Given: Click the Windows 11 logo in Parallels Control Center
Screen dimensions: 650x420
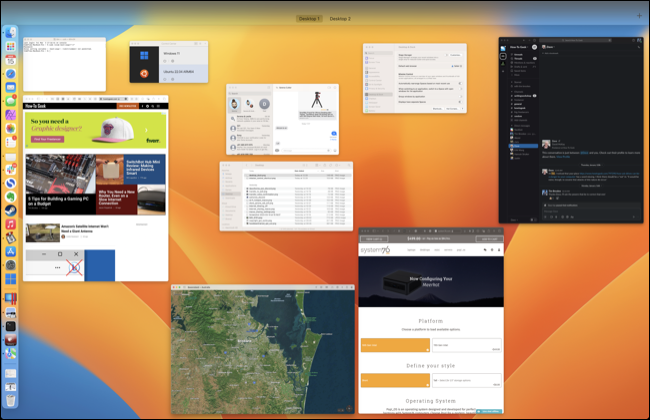Looking at the screenshot, I should [144, 56].
